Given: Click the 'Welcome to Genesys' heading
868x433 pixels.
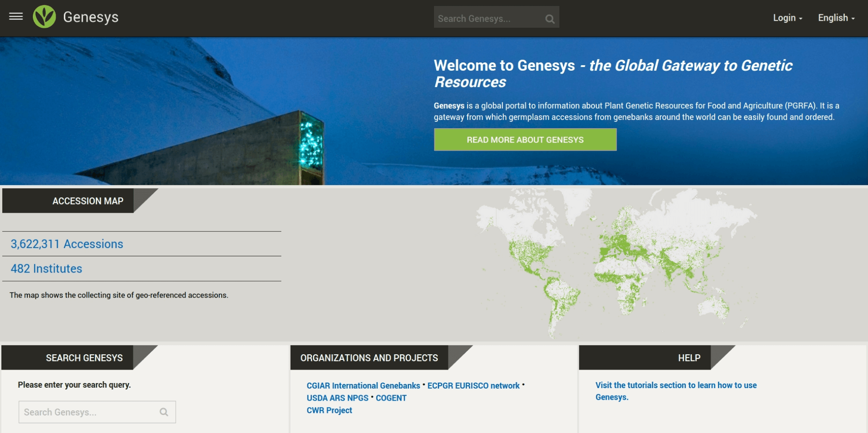Looking at the screenshot, I should [613, 74].
